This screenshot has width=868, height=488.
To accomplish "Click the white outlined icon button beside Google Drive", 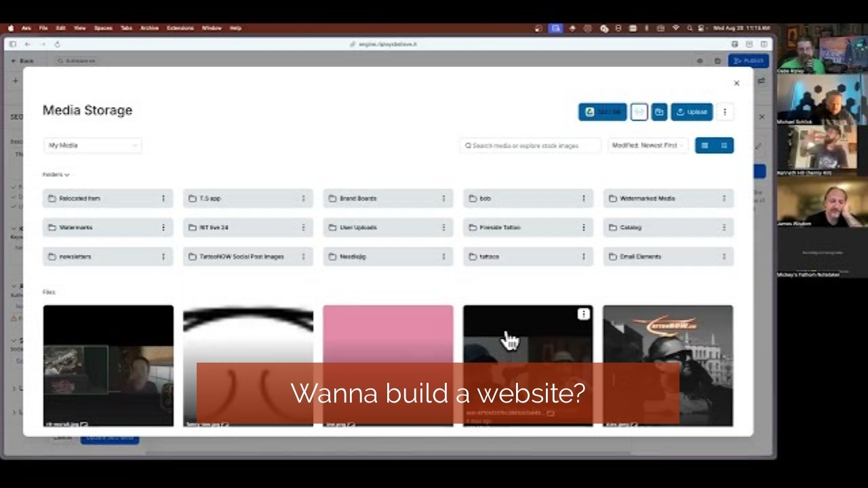I will [639, 112].
